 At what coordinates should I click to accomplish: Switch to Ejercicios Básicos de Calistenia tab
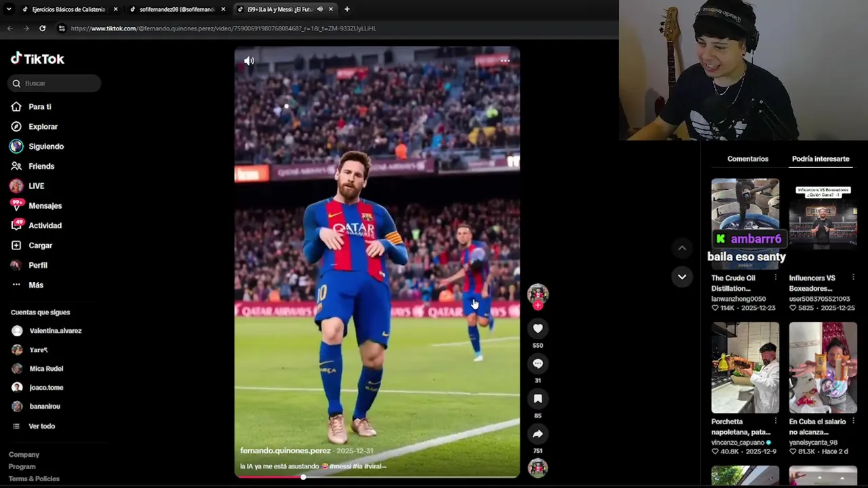68,9
